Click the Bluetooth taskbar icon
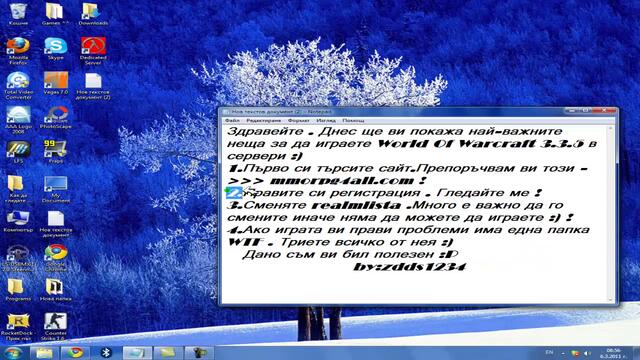 (106, 353)
